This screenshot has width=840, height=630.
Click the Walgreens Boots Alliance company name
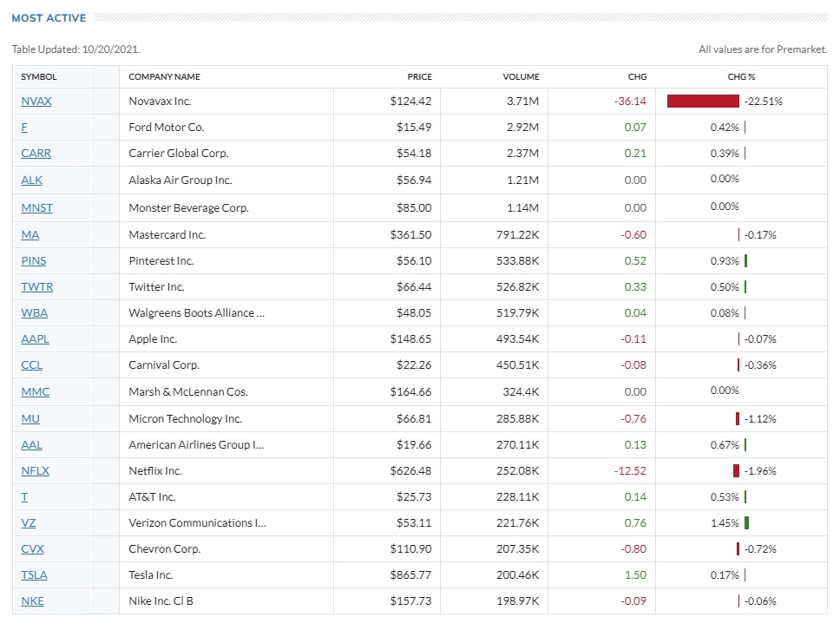coord(197,313)
